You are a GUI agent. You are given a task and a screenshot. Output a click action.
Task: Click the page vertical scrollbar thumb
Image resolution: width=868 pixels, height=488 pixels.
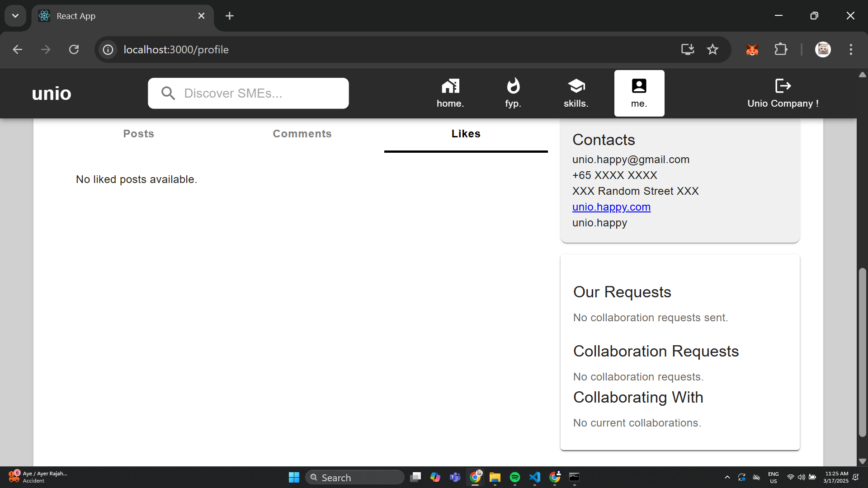[x=862, y=352]
